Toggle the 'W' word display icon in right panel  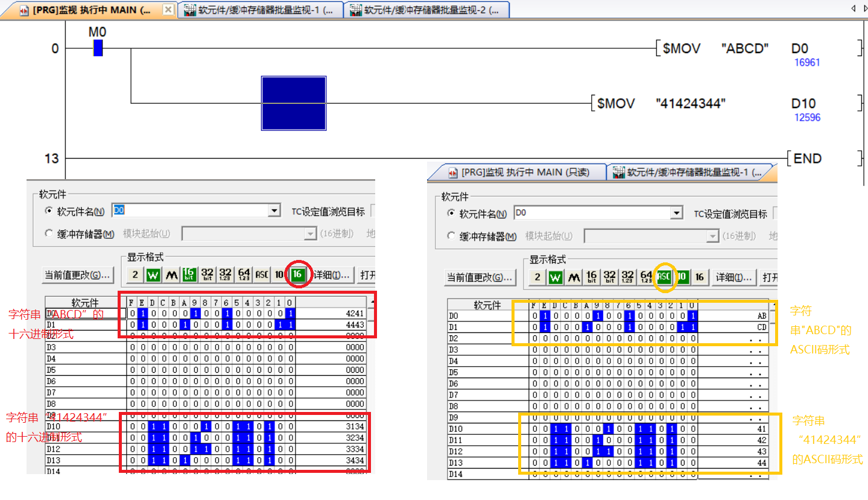(x=556, y=277)
